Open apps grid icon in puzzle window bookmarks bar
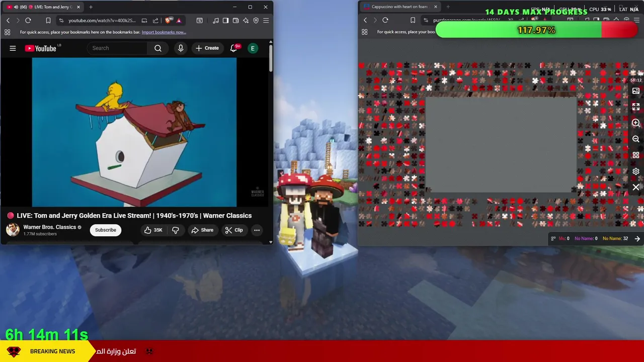The width and height of the screenshot is (644, 362). 364,32
